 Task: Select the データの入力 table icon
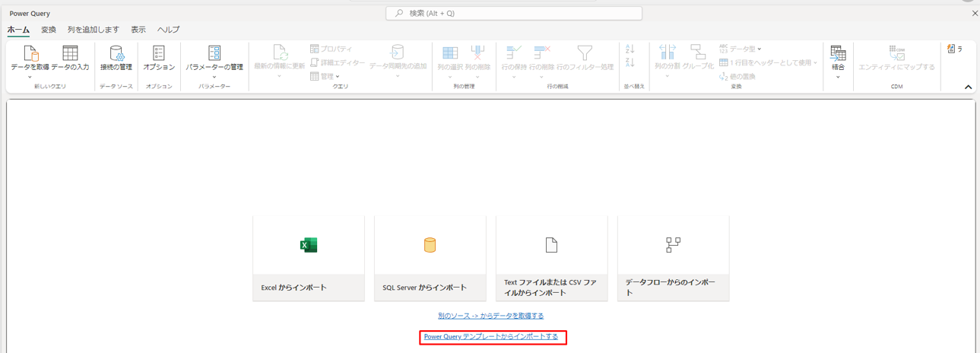click(x=70, y=54)
